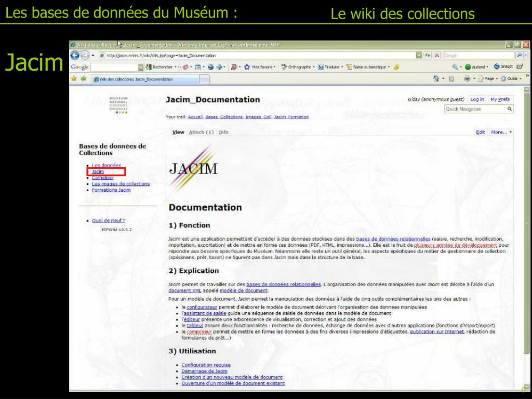Open search provider options dropdown
This screenshot has height=399, width=532.
pyautogui.click(x=526, y=55)
